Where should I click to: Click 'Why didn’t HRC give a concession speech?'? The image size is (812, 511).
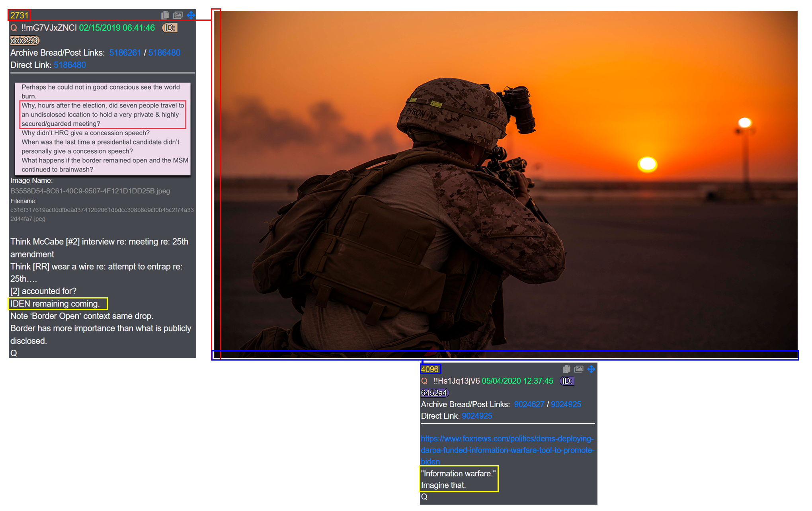point(86,133)
